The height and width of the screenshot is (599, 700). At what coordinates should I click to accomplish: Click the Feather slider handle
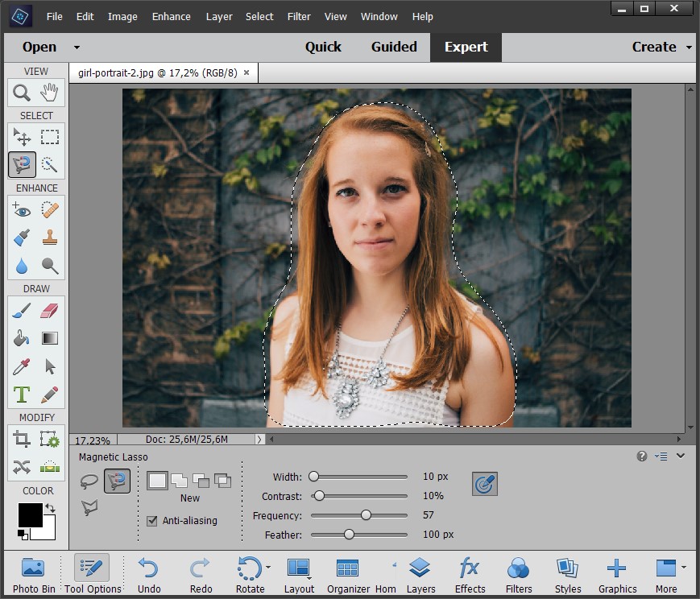tap(349, 535)
